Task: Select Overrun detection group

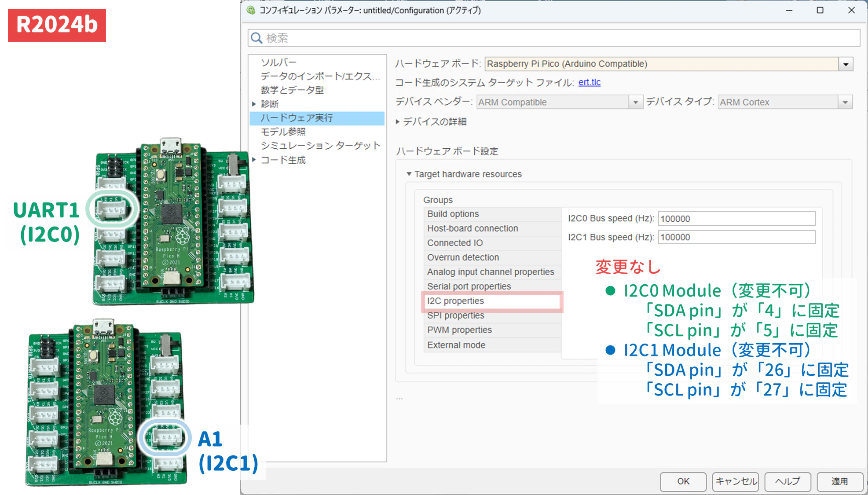Action: (492, 257)
